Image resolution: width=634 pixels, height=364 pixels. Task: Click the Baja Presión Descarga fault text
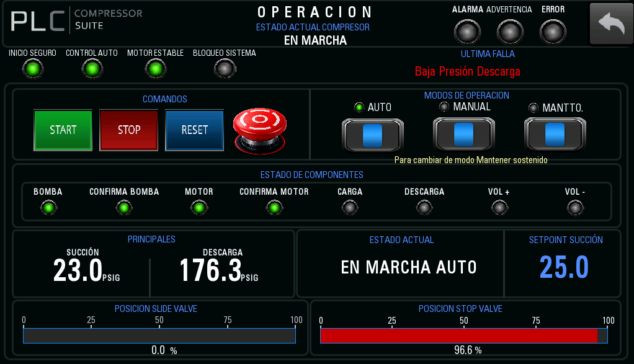467,71
